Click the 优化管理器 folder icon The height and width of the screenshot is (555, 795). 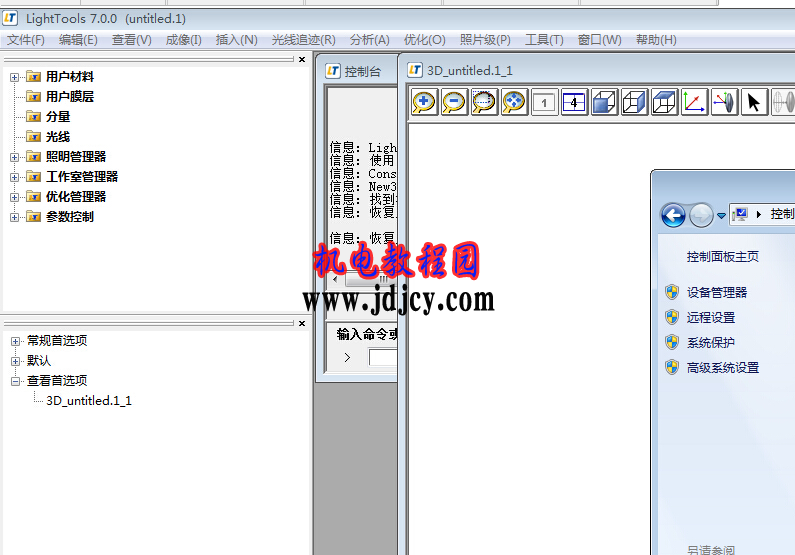pyautogui.click(x=34, y=197)
